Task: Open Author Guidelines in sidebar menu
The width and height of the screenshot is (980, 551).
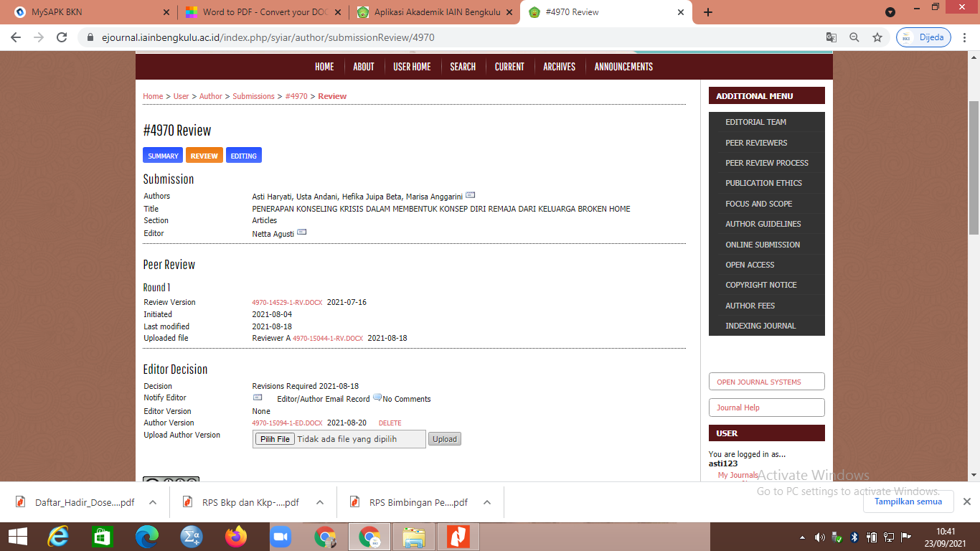Action: pyautogui.click(x=763, y=224)
